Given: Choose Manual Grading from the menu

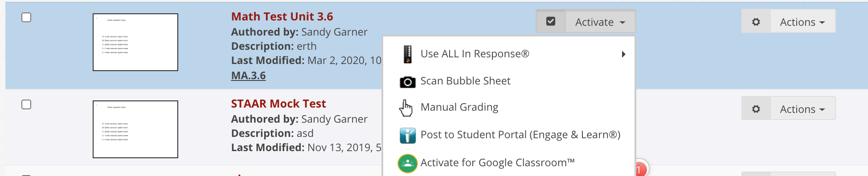Looking at the screenshot, I should [459, 107].
